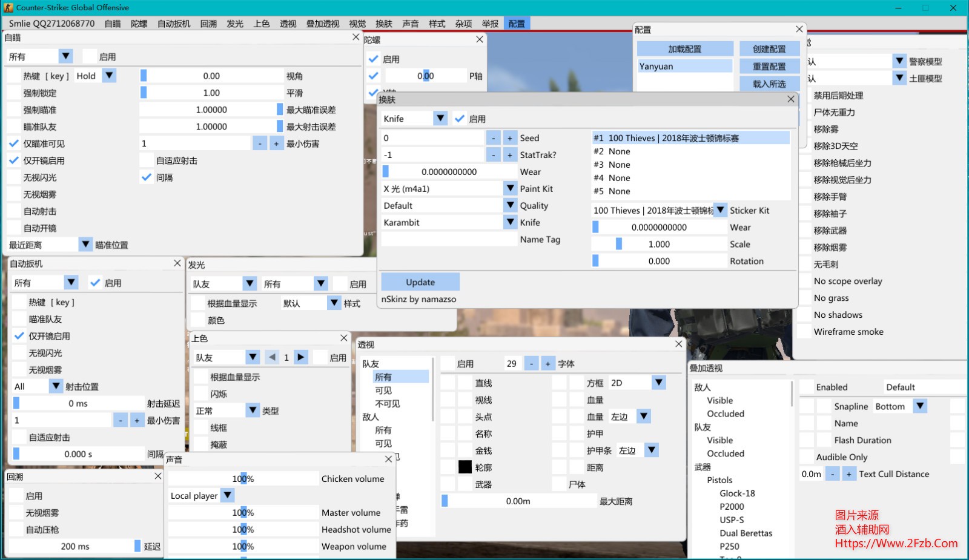Image resolution: width=969 pixels, height=560 pixels.
Task: Click the plus stepper next to Seed
Action: pos(510,138)
